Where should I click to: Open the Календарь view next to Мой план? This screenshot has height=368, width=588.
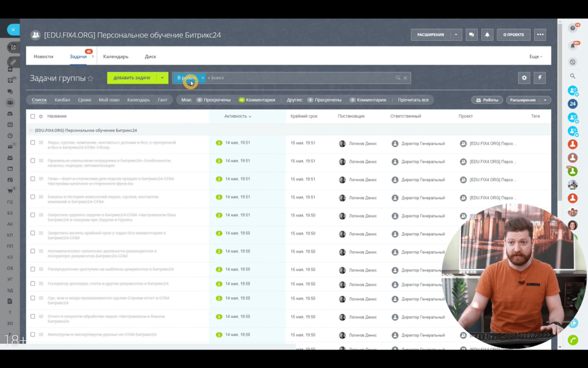pyautogui.click(x=138, y=100)
